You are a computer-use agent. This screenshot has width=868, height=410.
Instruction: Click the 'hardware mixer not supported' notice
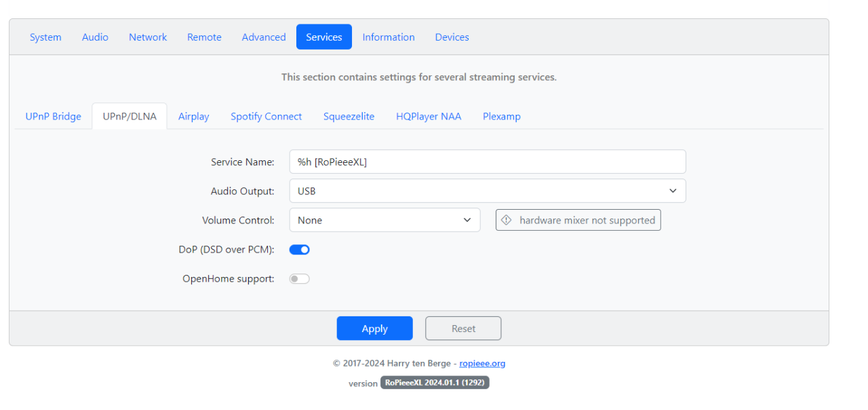coord(578,220)
